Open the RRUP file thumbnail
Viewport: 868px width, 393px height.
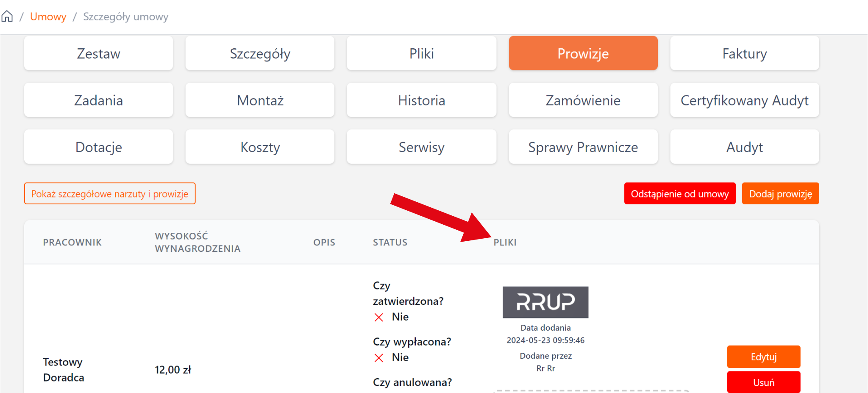[x=545, y=302]
